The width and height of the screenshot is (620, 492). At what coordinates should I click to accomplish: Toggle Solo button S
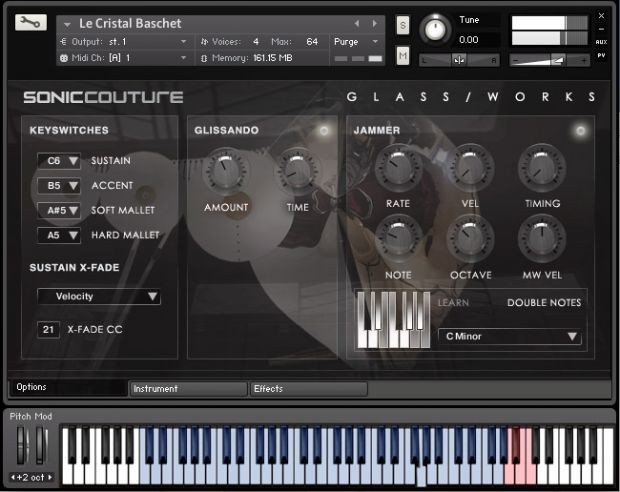(x=403, y=26)
